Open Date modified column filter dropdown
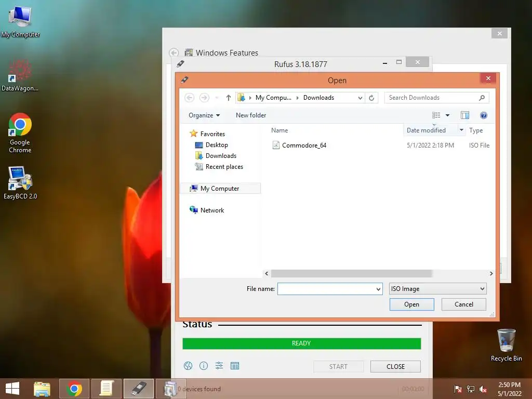Image resolution: width=532 pixels, height=399 pixels. (x=461, y=130)
